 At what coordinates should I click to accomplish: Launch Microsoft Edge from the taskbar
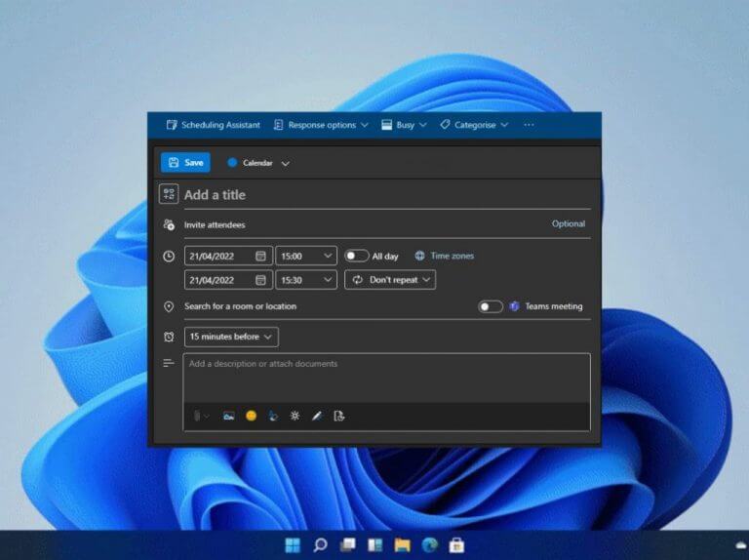(x=430, y=545)
